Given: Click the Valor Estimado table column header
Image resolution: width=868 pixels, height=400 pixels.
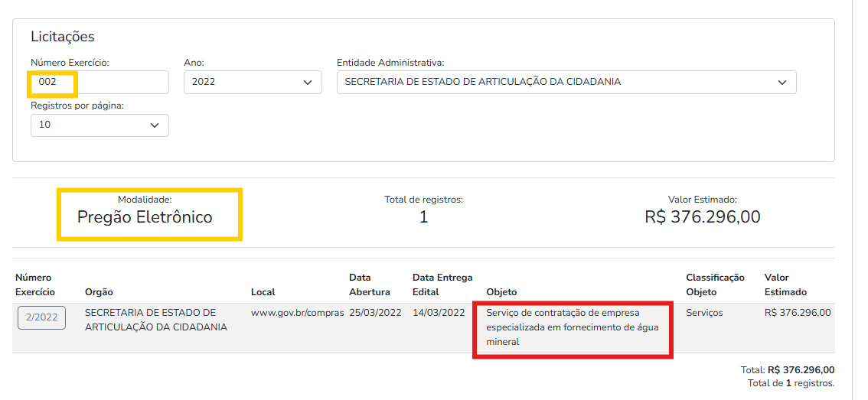Looking at the screenshot, I should 785,285.
